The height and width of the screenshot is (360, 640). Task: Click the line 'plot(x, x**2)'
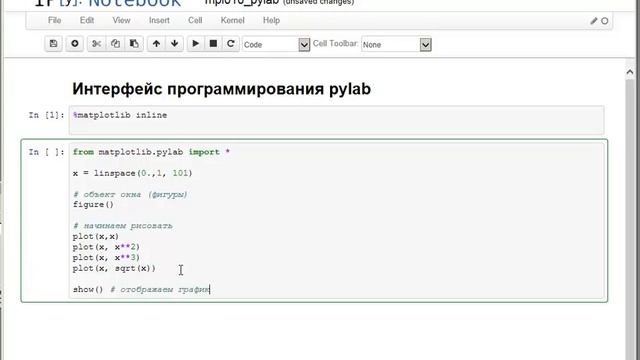[x=106, y=247]
